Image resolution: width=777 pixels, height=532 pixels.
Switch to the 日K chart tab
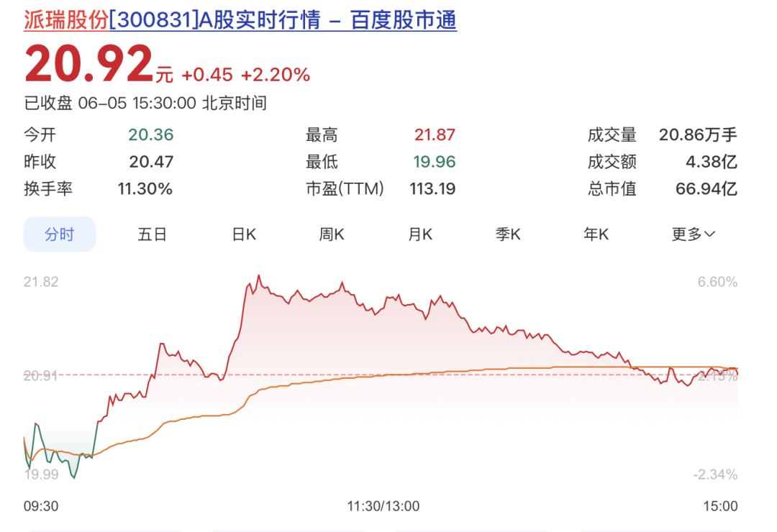[x=244, y=234]
